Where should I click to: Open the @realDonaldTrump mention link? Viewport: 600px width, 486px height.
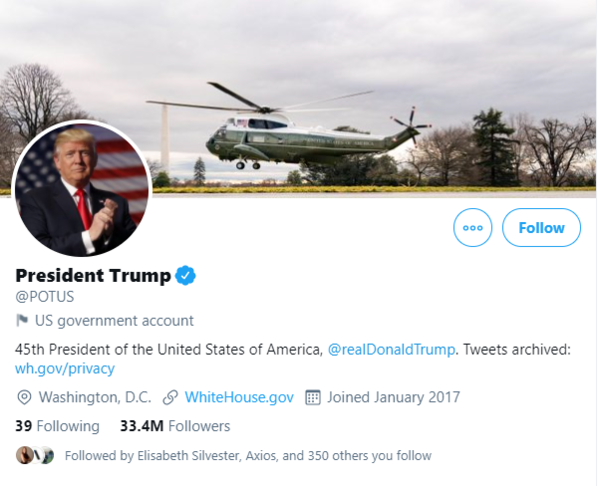tap(391, 350)
